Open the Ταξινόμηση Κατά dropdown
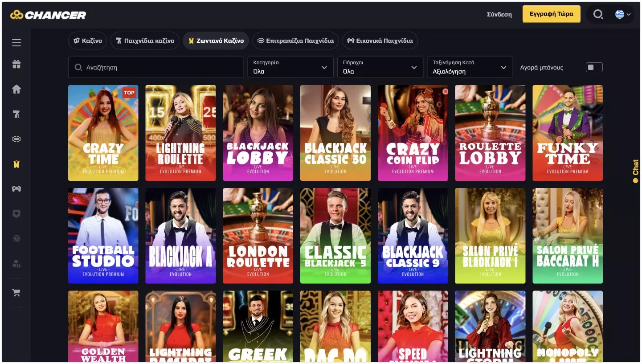 470,67
